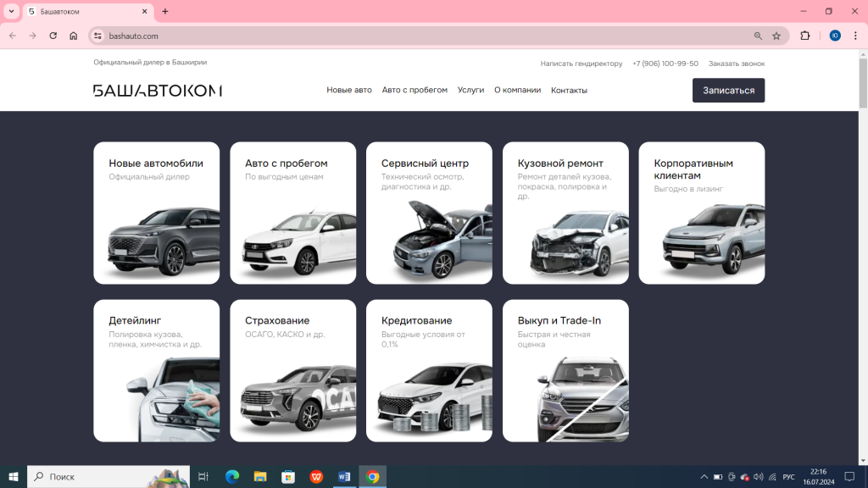View site information icon in address bar
The height and width of the screenshot is (488, 868).
[x=98, y=36]
